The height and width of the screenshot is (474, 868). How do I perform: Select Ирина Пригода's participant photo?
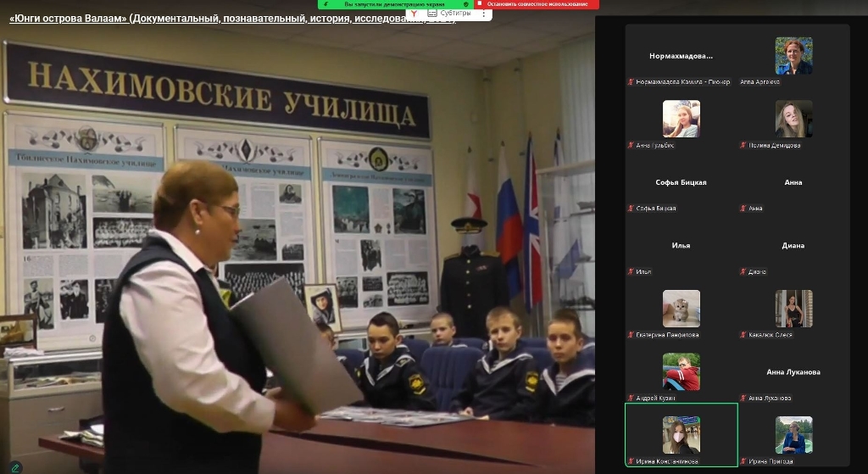793,435
